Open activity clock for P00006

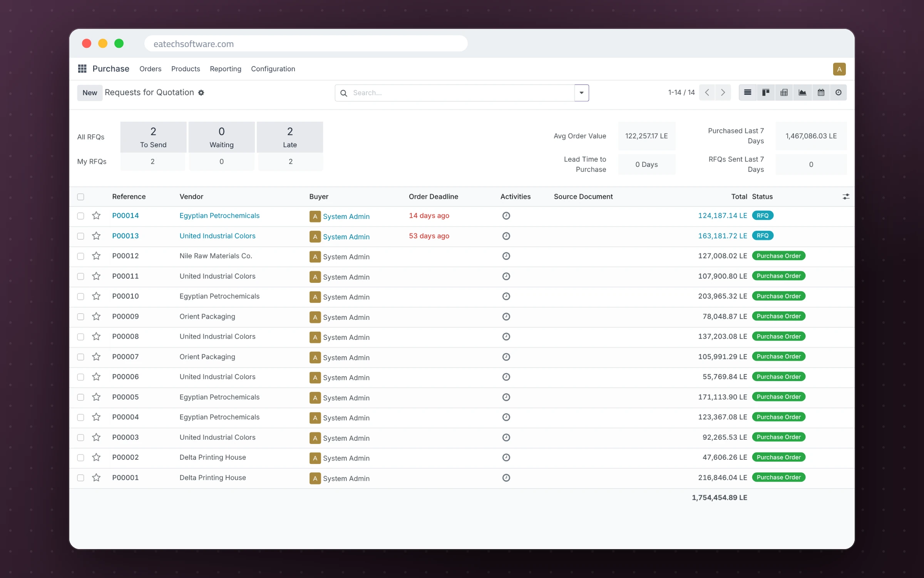tap(506, 377)
